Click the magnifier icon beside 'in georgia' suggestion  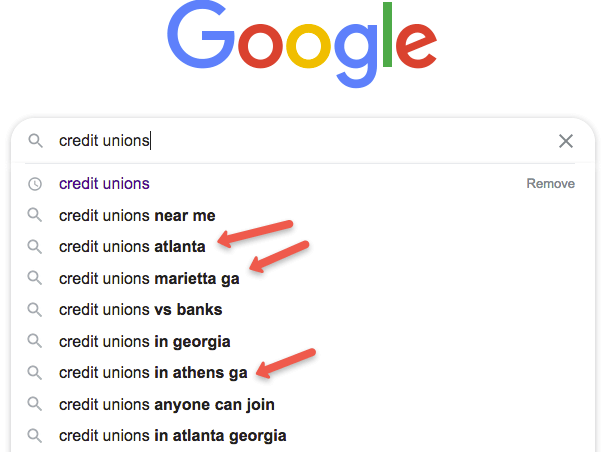point(35,341)
